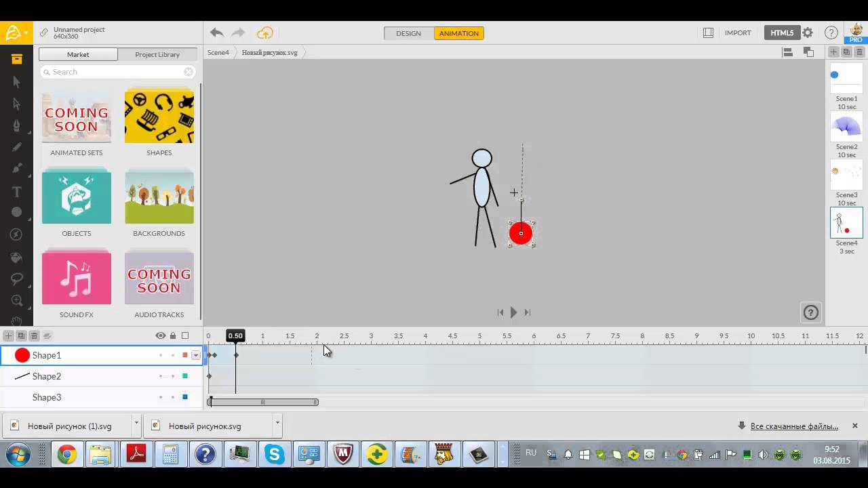Click the align panel icon
The height and width of the screenshot is (488, 868).
click(788, 52)
